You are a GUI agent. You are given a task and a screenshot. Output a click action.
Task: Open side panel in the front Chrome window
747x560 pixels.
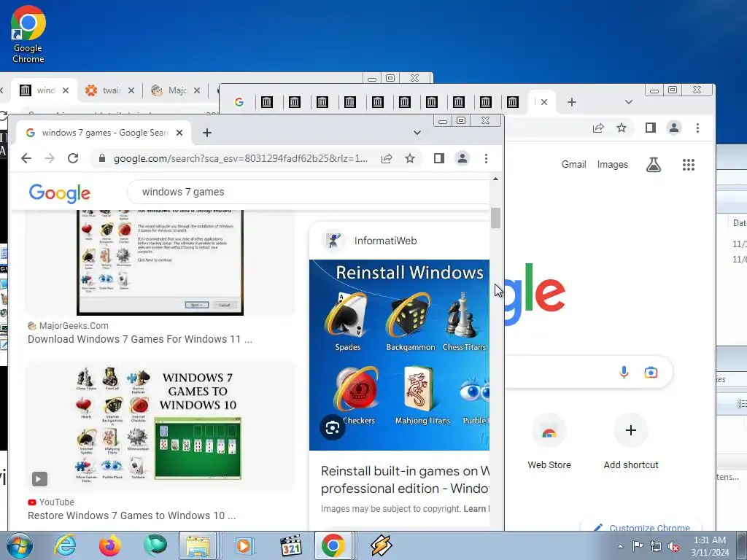[438, 158]
